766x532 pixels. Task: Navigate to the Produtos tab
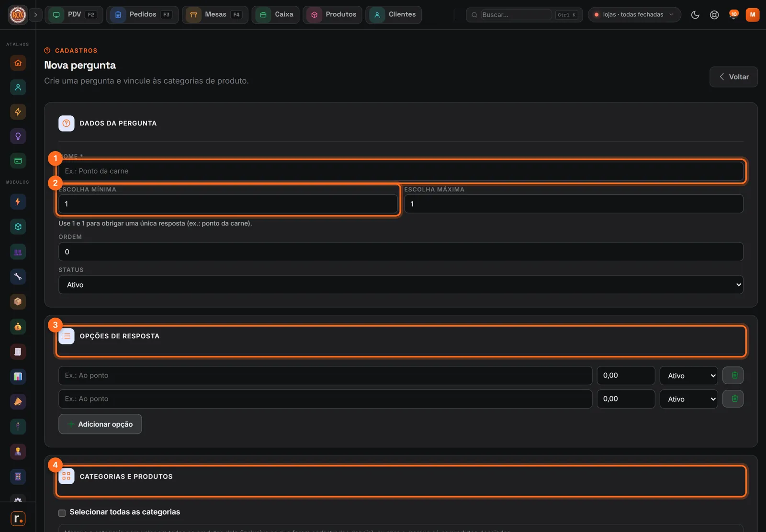pyautogui.click(x=332, y=15)
